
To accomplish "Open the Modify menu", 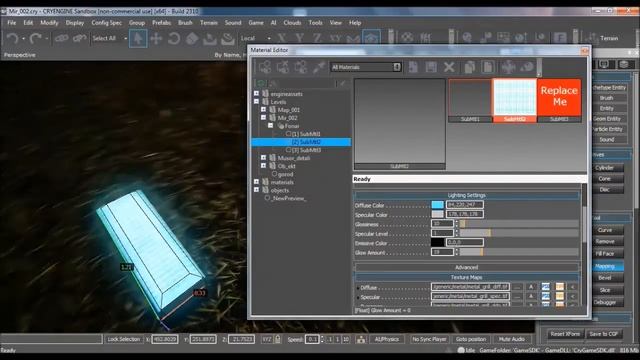I will point(49,23).
